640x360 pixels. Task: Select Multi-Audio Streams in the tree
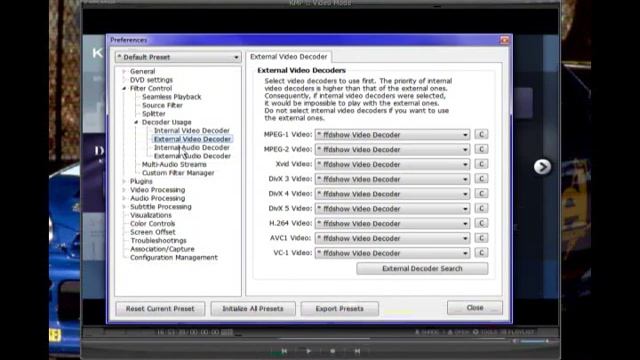174,164
